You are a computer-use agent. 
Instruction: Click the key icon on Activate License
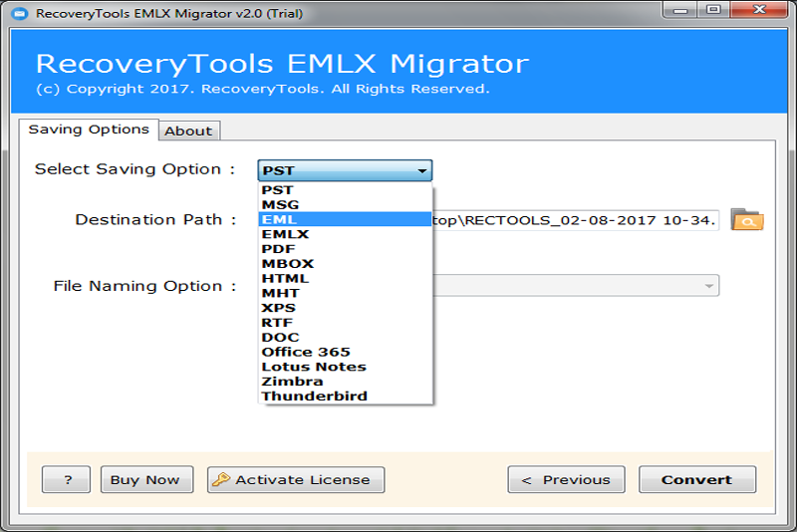(221, 479)
